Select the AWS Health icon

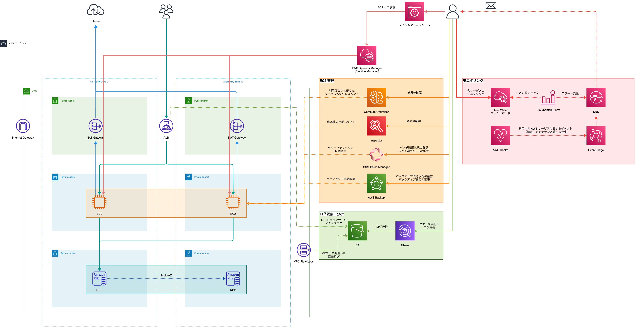point(500,135)
